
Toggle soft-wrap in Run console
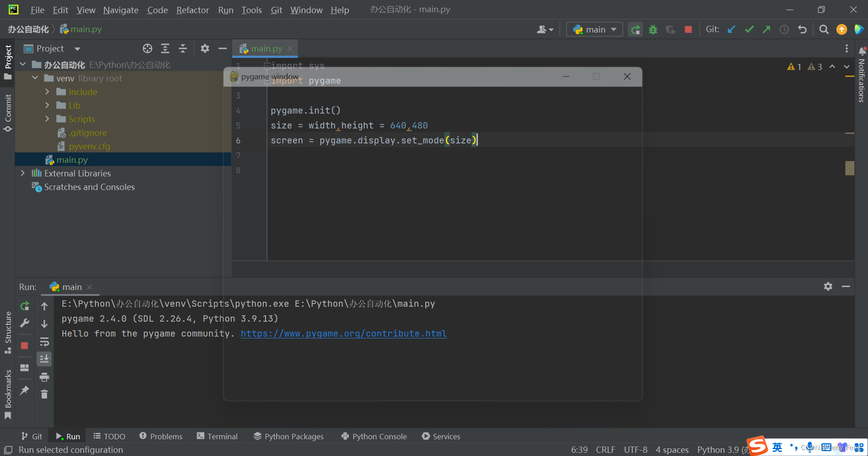[x=44, y=342]
